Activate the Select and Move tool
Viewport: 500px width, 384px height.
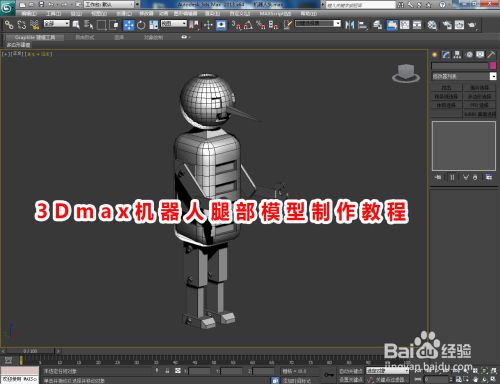129,25
